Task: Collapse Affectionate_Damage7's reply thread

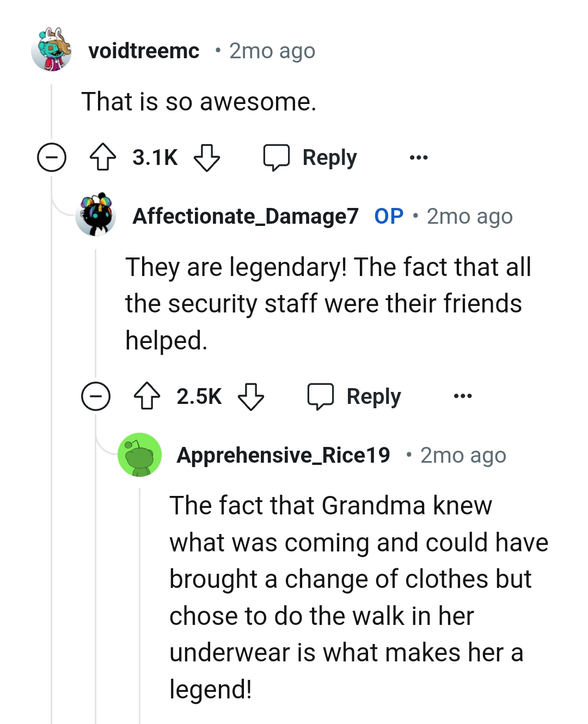Action: coord(96,396)
